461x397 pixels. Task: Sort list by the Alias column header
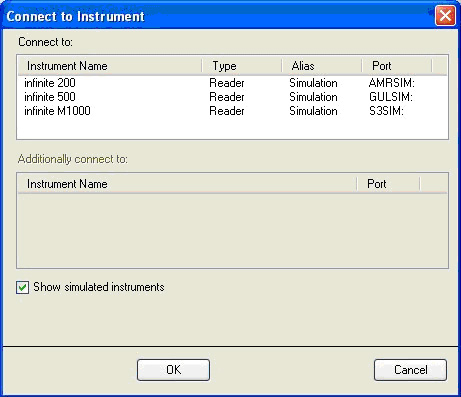(322, 66)
